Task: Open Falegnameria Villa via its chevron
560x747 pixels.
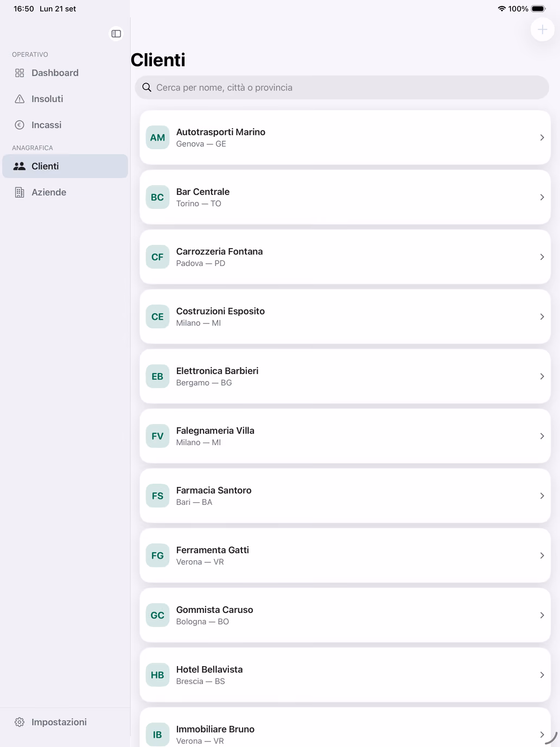Action: pyautogui.click(x=542, y=436)
